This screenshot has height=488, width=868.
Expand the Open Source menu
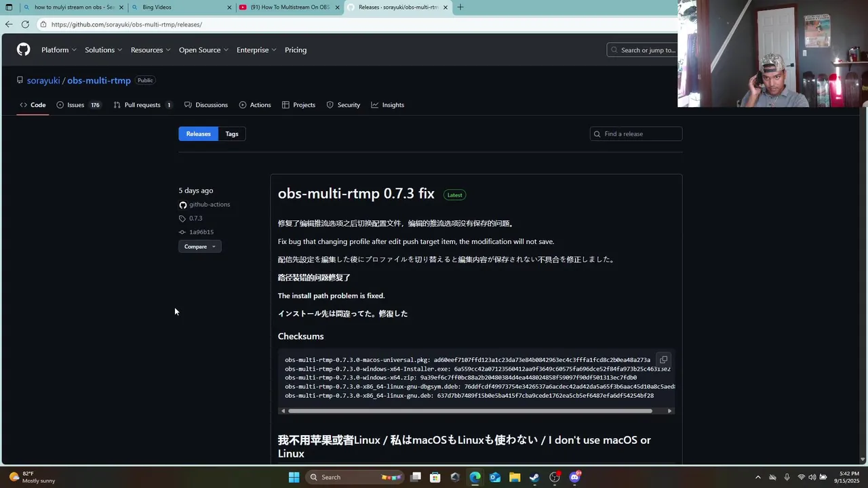tap(203, 50)
